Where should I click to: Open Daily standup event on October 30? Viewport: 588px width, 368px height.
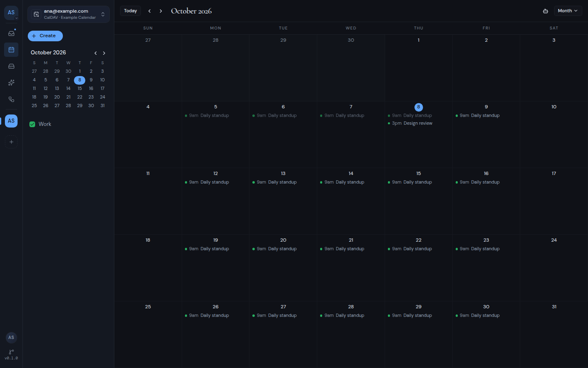tap(486, 316)
